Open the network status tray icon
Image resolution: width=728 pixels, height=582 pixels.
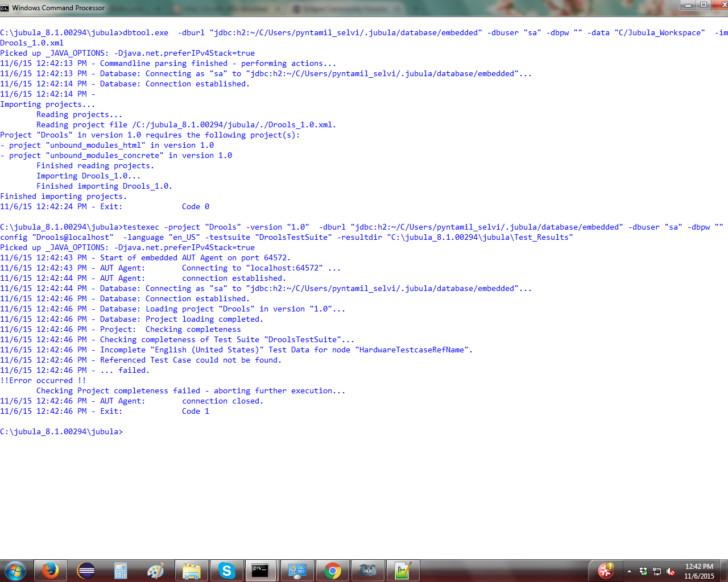[657, 571]
